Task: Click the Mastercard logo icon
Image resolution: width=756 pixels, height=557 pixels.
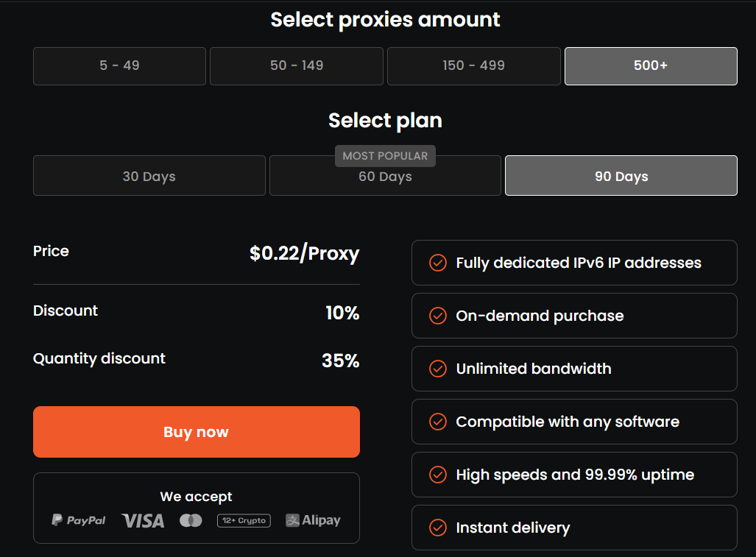Action: [x=191, y=521]
